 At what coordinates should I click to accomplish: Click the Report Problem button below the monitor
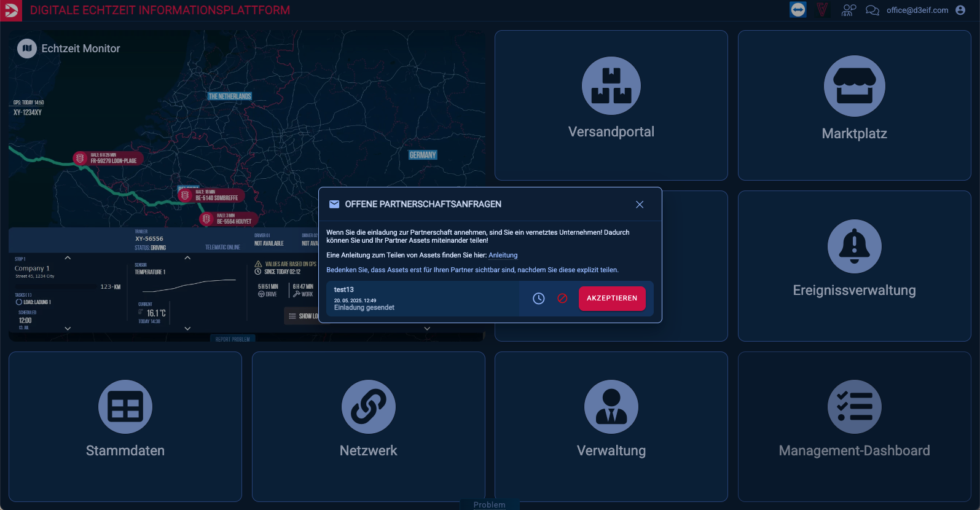pos(232,339)
